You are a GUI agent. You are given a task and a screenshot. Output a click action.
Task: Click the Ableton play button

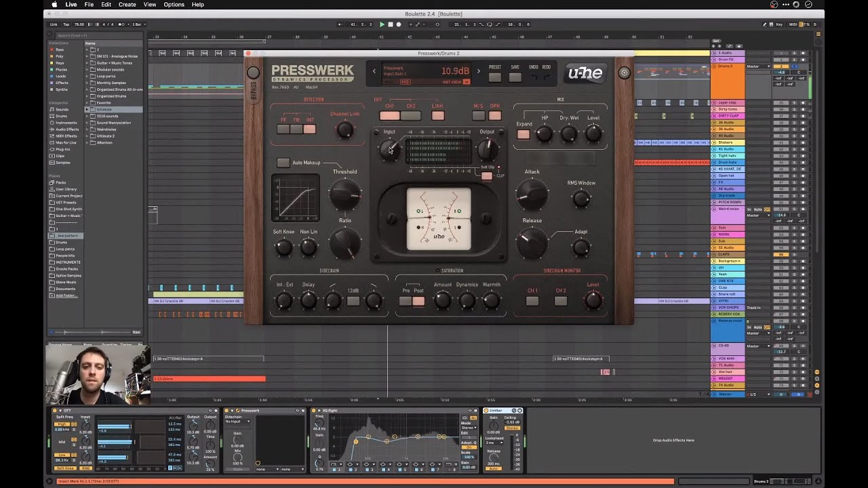pos(382,24)
